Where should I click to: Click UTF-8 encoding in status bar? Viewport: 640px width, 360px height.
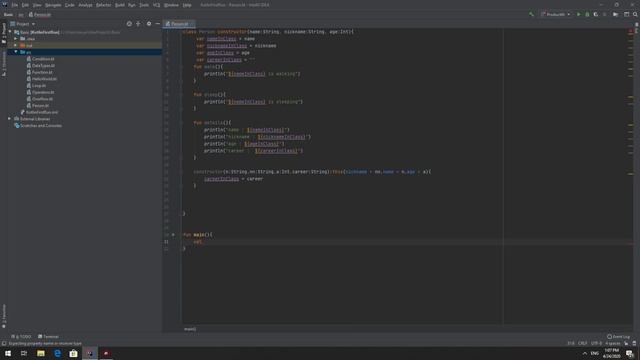[596, 344]
